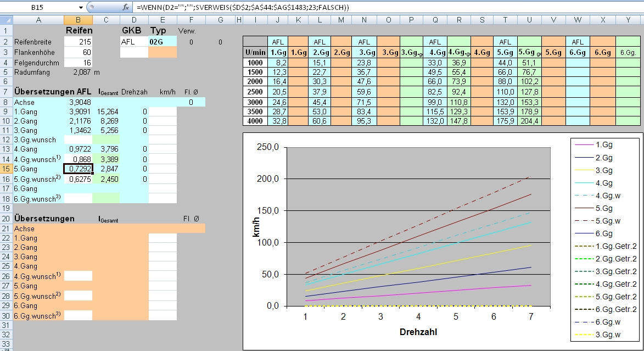Select the Typ cell containing 02G
Image resolution: width=644 pixels, height=351 pixels.
click(x=163, y=42)
